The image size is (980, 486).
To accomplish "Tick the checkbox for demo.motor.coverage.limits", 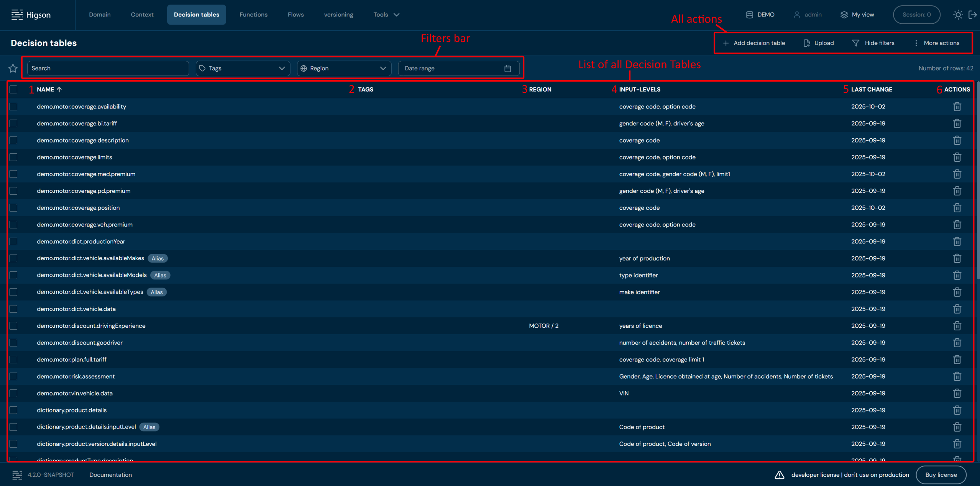I will coord(13,157).
